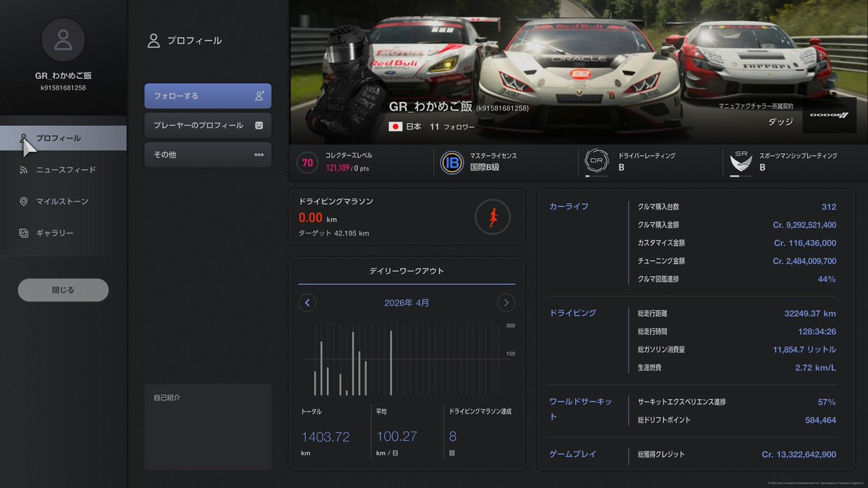Click the ドライビングマラソン達成 count 8
This screenshot has width=868, height=488.
pyautogui.click(x=453, y=436)
